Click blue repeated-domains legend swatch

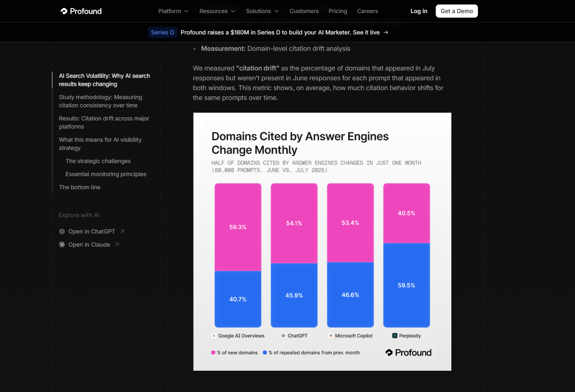point(265,353)
